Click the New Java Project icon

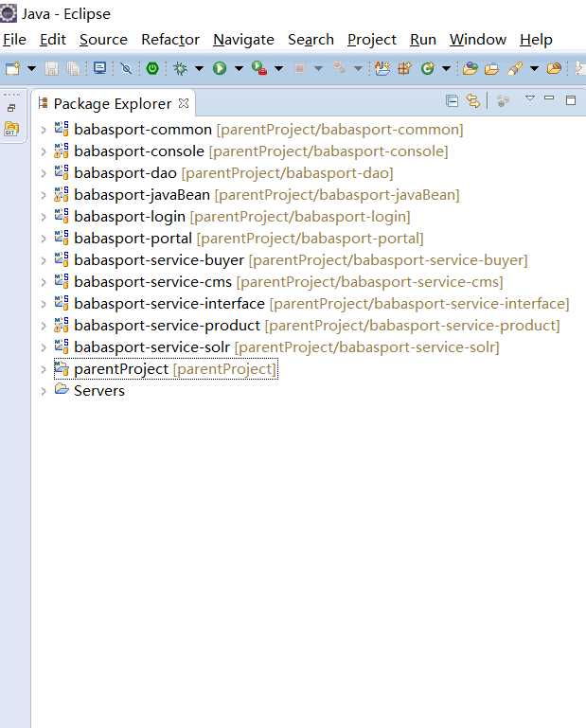pos(382,69)
